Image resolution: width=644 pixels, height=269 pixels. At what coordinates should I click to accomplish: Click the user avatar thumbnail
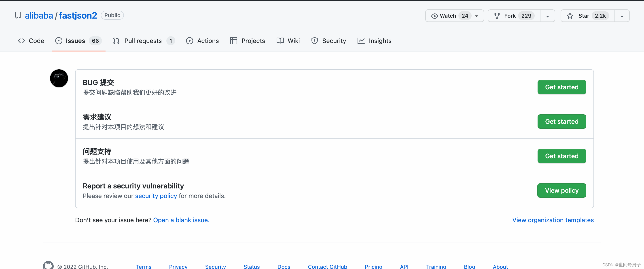click(x=59, y=78)
